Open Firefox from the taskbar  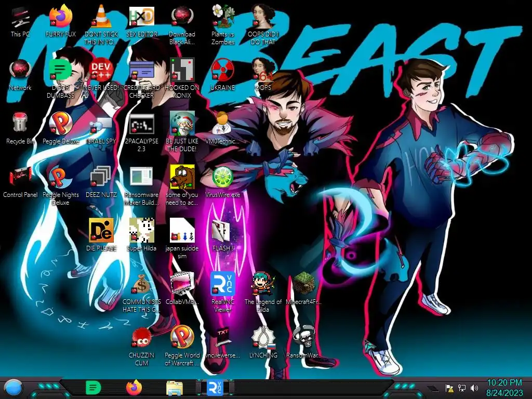pyautogui.click(x=134, y=388)
